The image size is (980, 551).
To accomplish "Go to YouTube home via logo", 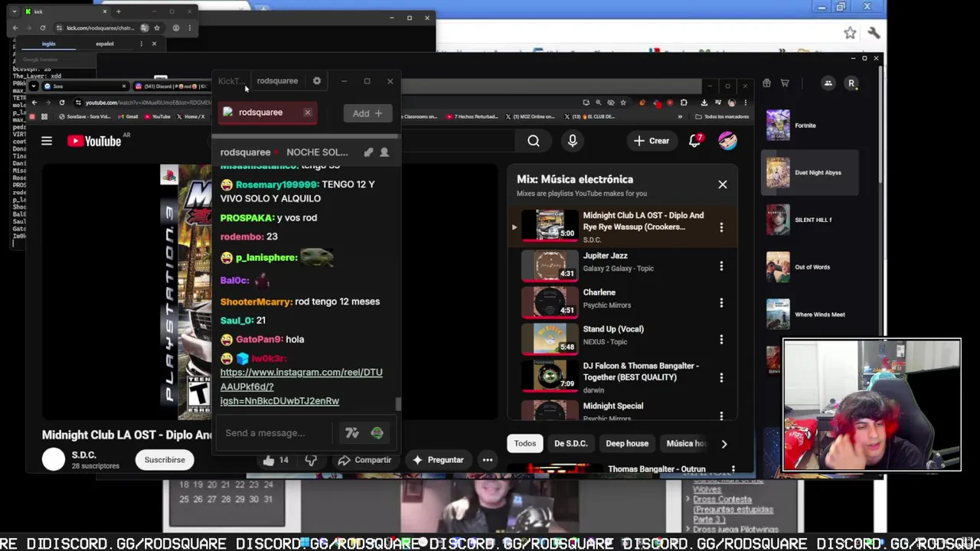I will tap(94, 141).
